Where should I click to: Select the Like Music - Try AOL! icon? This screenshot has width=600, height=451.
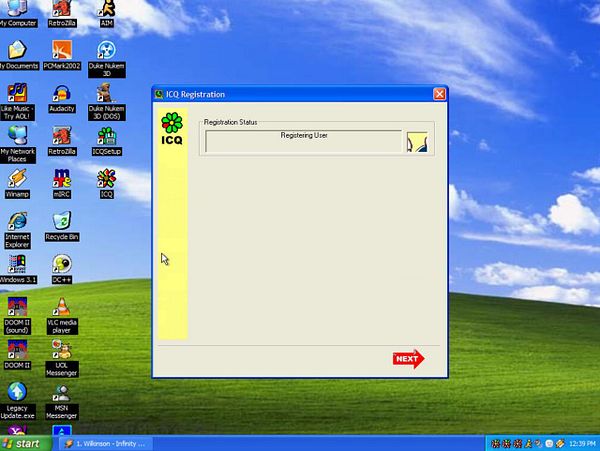point(17,102)
